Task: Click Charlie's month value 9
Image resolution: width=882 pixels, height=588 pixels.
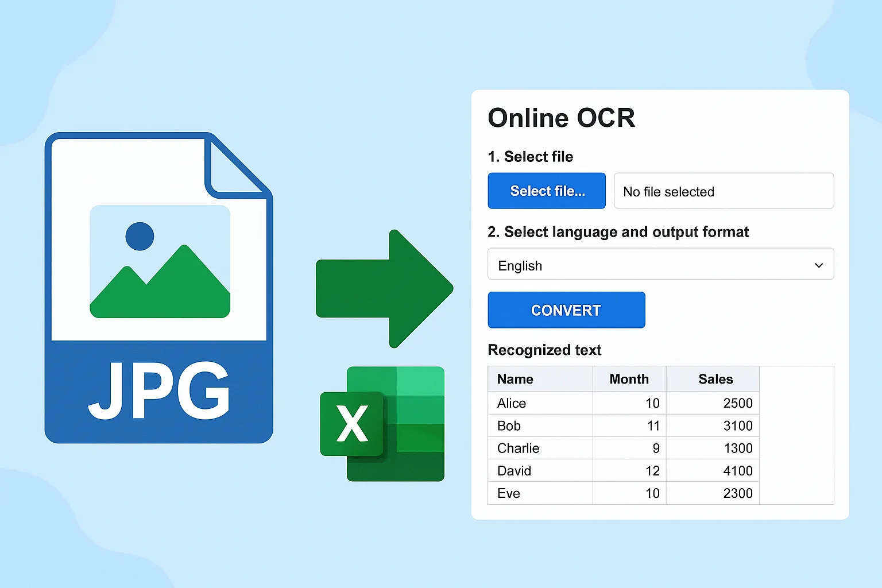Action: (x=656, y=448)
